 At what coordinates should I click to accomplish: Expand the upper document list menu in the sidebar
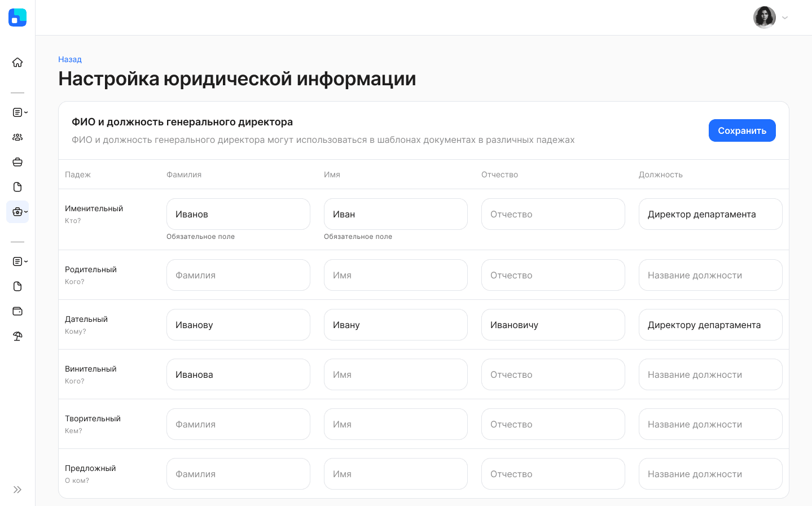pyautogui.click(x=20, y=112)
